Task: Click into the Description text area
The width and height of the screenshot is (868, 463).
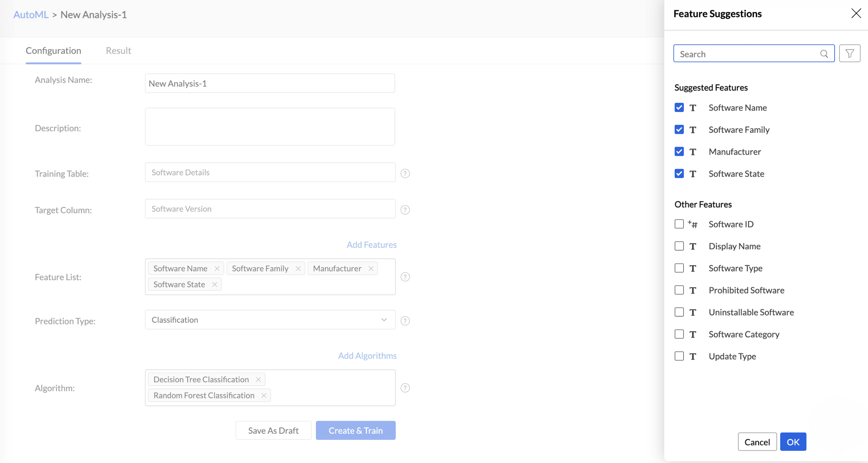Action: click(270, 127)
